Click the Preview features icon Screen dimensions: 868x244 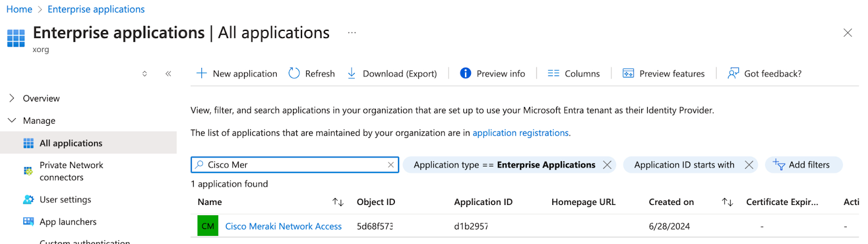(628, 73)
